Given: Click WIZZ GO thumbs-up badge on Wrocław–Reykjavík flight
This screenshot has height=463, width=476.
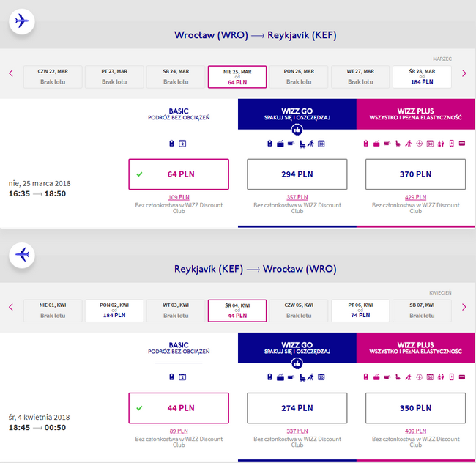Looking at the screenshot, I should click(x=297, y=130).
